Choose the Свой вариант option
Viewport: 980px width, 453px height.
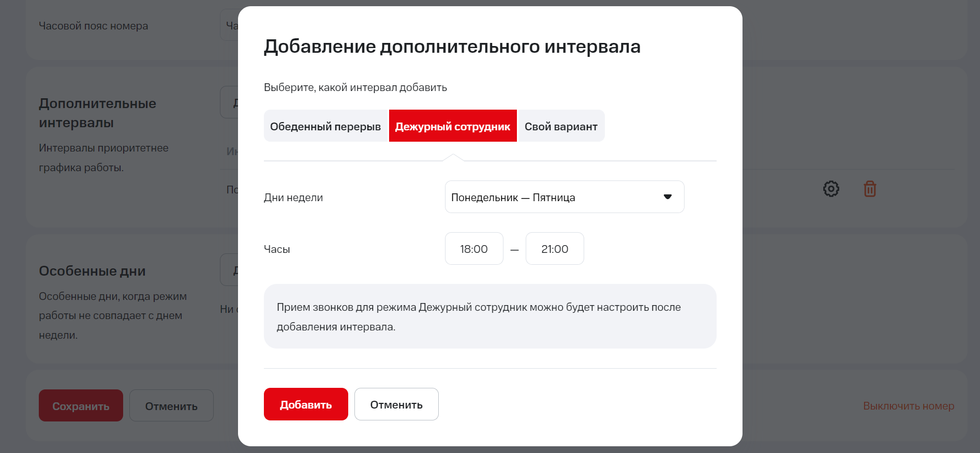click(x=561, y=126)
